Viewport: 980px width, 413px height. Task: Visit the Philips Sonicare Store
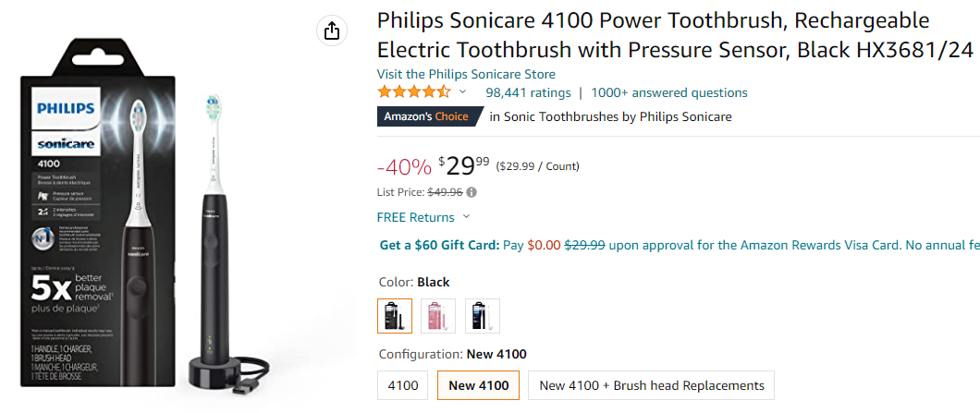pyautogui.click(x=466, y=74)
